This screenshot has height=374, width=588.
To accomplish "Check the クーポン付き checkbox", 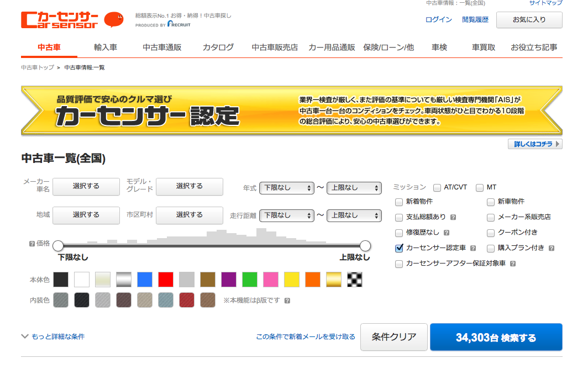I will tap(491, 233).
